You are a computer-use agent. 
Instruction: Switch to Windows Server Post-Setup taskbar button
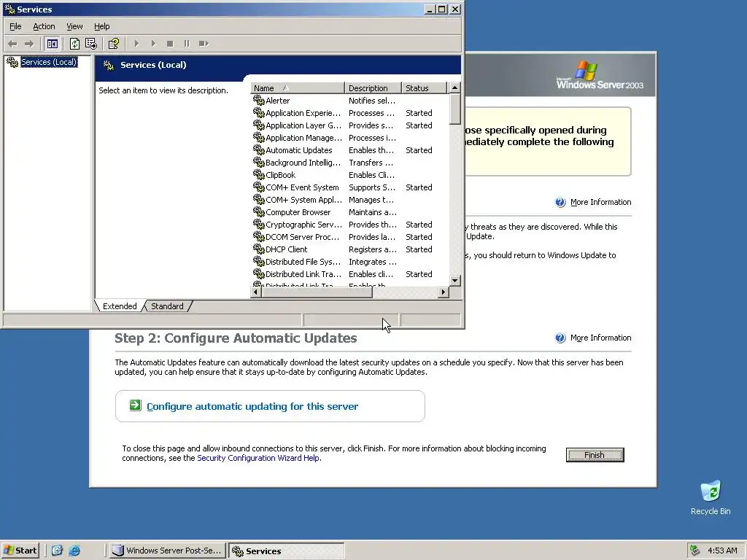167,551
